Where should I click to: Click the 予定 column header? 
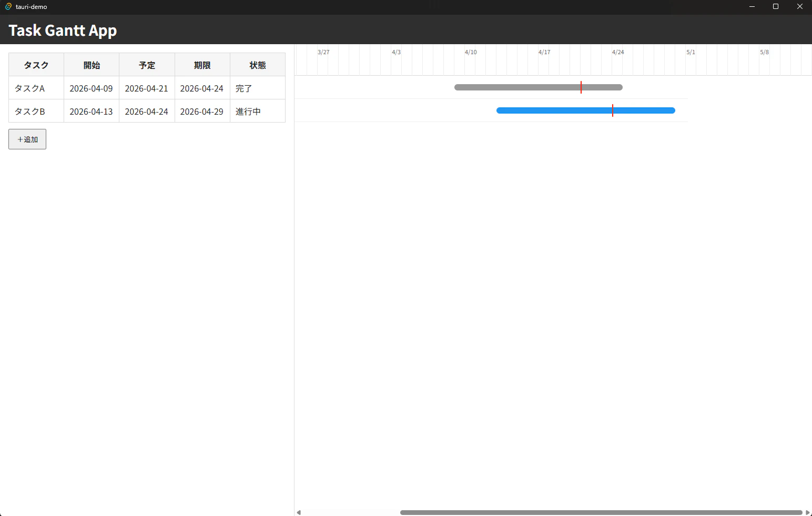147,65
